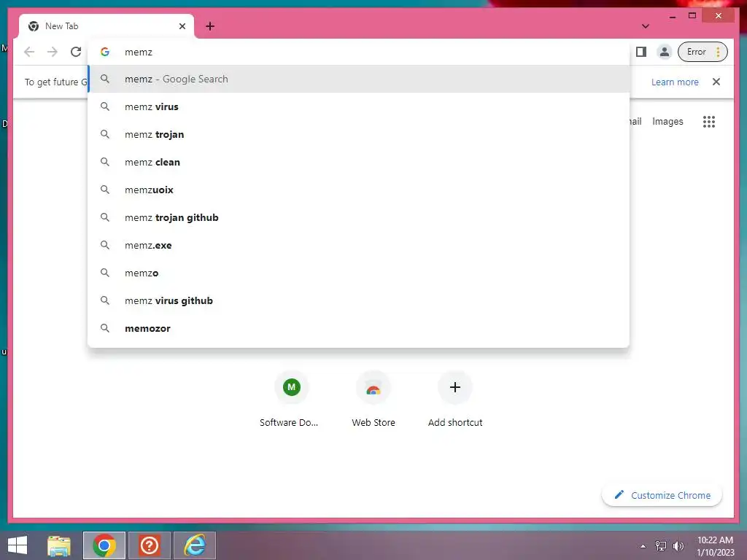Image resolution: width=747 pixels, height=560 pixels.
Task: Open the network tray icon
Action: point(661,545)
